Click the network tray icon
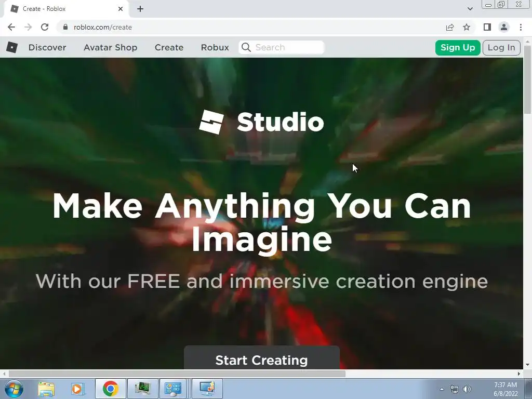Viewport: 532px width, 399px height. point(454,389)
